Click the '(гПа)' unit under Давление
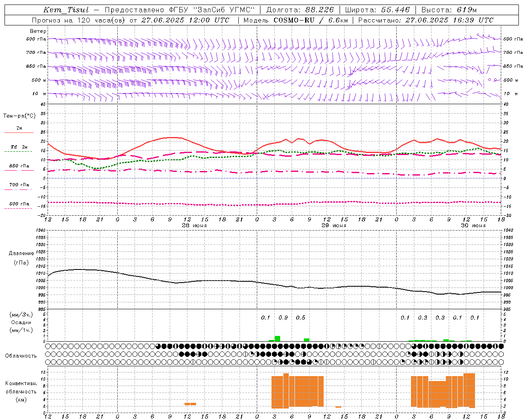Image resolution: width=525 pixels, height=420 pixels. [21, 263]
